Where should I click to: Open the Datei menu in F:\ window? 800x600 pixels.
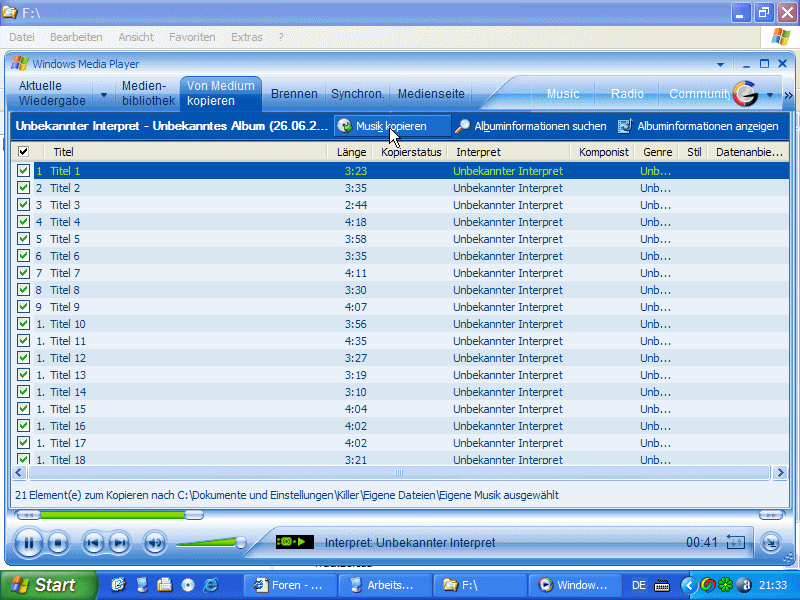pyautogui.click(x=22, y=37)
